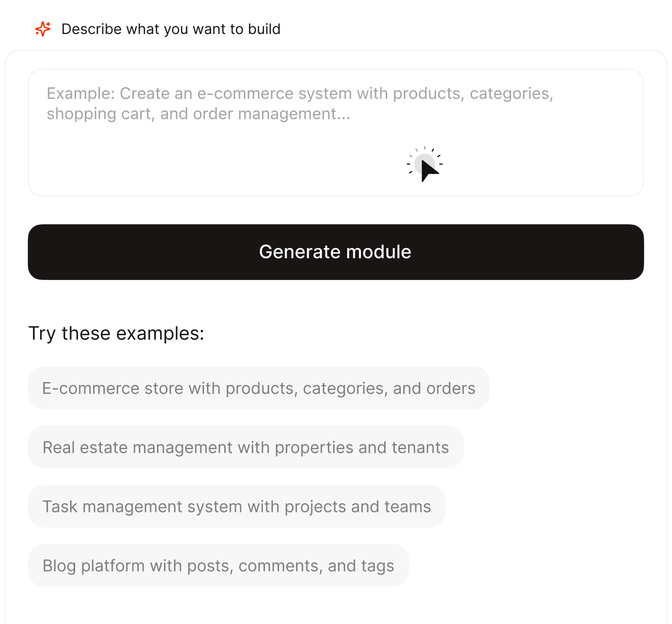Image resolution: width=672 pixels, height=624 pixels.
Task: Select the sparkle icon next to the header
Action: tap(43, 29)
